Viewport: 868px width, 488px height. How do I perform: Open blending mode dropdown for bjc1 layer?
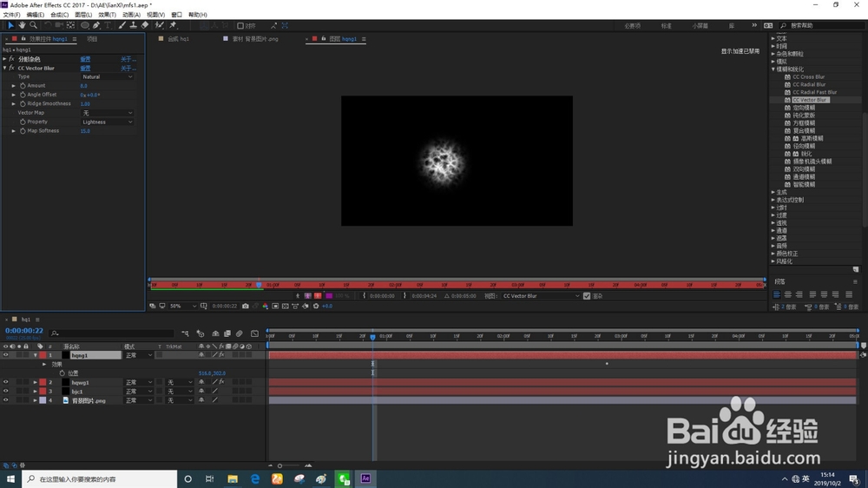138,391
